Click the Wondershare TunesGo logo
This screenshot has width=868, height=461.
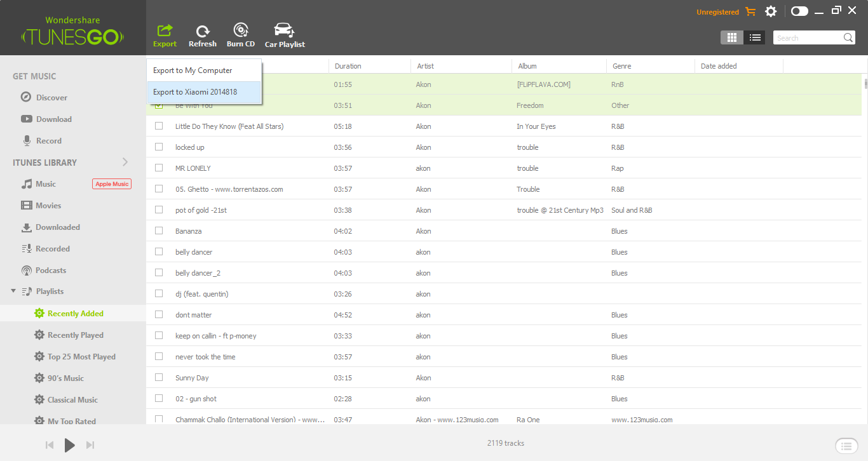coord(72,30)
